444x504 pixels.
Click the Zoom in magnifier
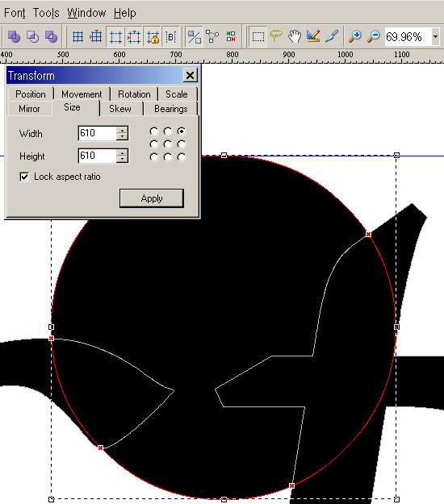point(355,36)
